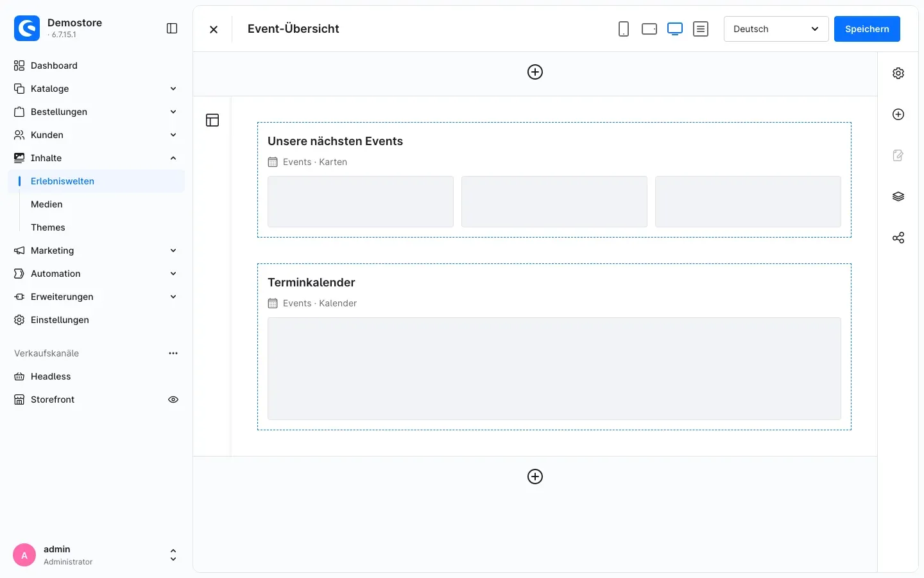The height and width of the screenshot is (578, 924).
Task: Open the Storefront sales channel
Action: point(53,399)
